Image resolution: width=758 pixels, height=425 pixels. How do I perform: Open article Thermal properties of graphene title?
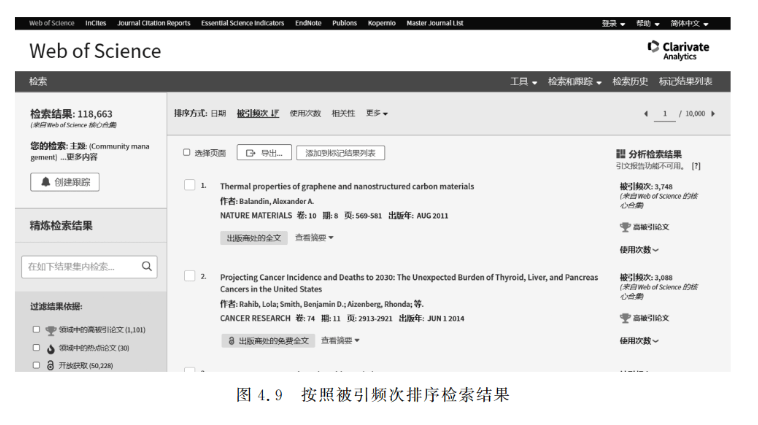347,186
